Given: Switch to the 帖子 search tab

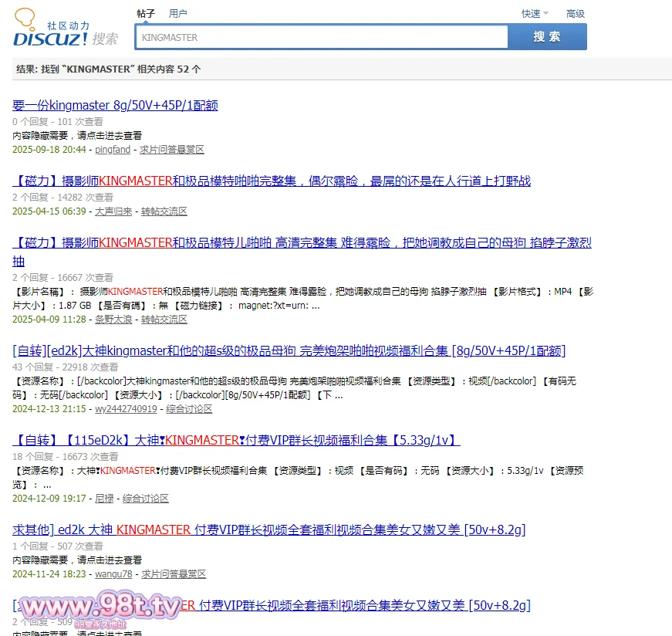Looking at the screenshot, I should (x=146, y=13).
